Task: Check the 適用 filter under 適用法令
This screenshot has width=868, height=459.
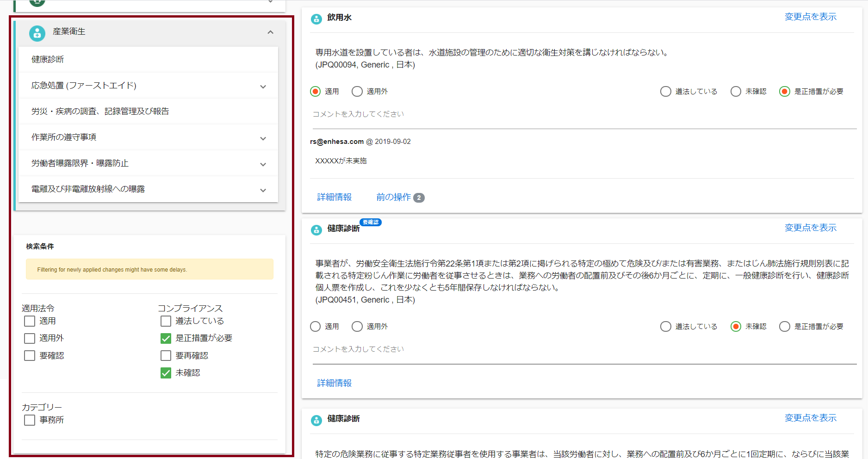Action: (x=30, y=321)
